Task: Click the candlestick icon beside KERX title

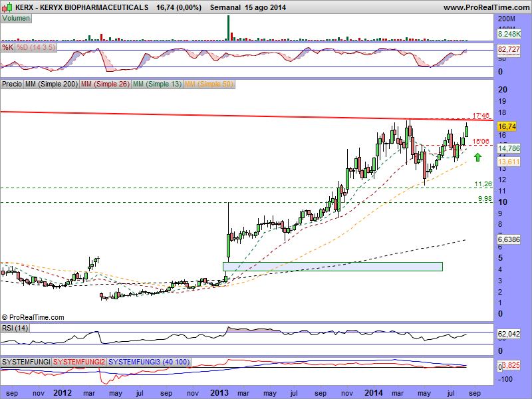Action: tap(7, 7)
